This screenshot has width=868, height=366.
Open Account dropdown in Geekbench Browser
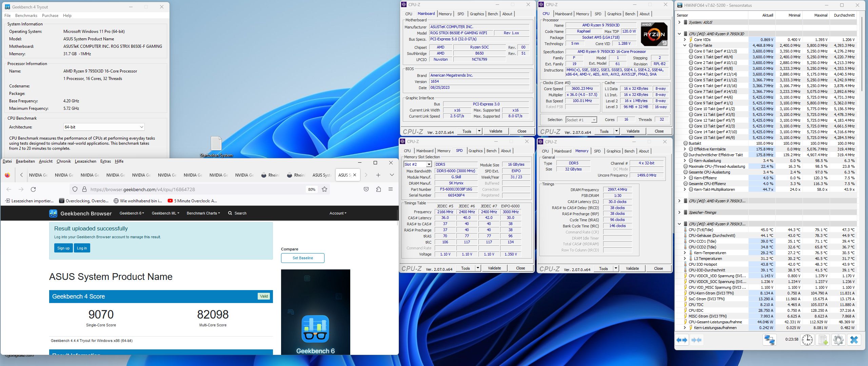pos(338,213)
